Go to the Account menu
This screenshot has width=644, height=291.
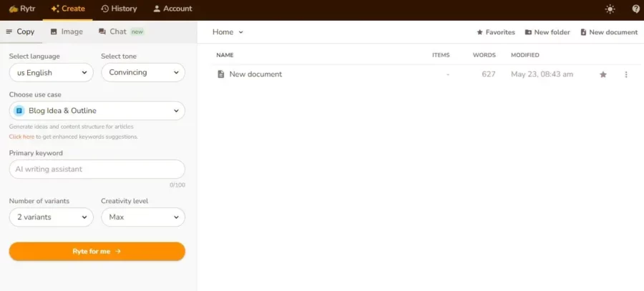[x=172, y=9]
